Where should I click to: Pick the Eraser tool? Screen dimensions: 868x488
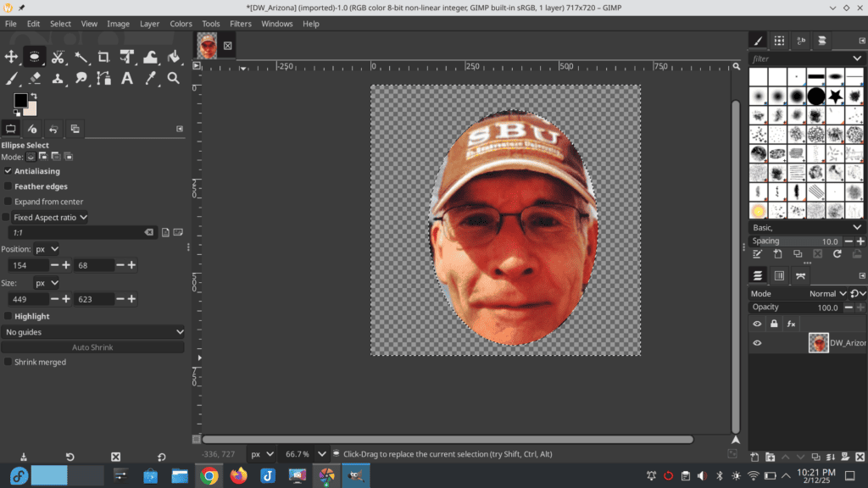coord(36,79)
